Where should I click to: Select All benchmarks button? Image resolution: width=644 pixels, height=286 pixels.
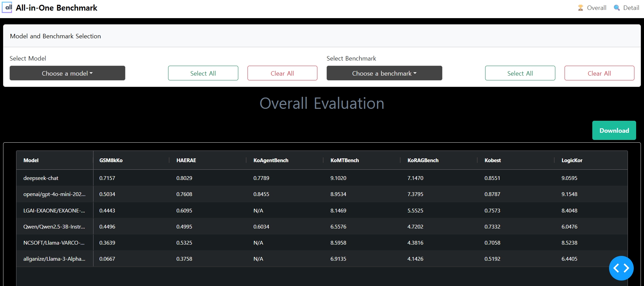point(520,73)
